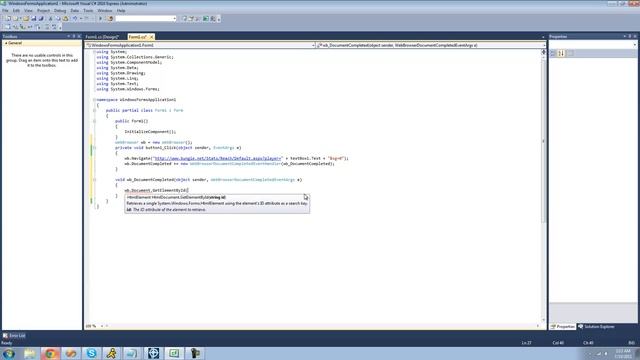Screen dimensions: 640x360
Task: Click the Open File folder toolbar icon
Action: (26, 19)
